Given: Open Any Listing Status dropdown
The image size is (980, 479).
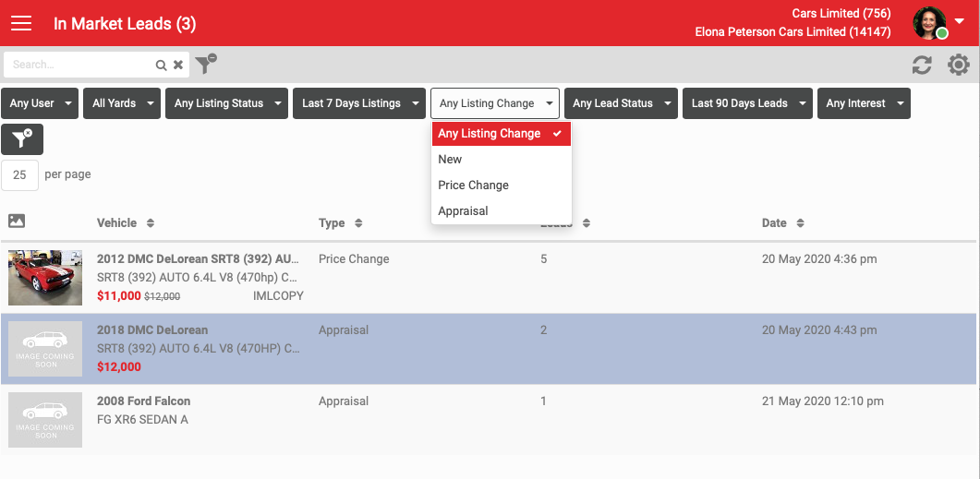Looking at the screenshot, I should pyautogui.click(x=227, y=103).
